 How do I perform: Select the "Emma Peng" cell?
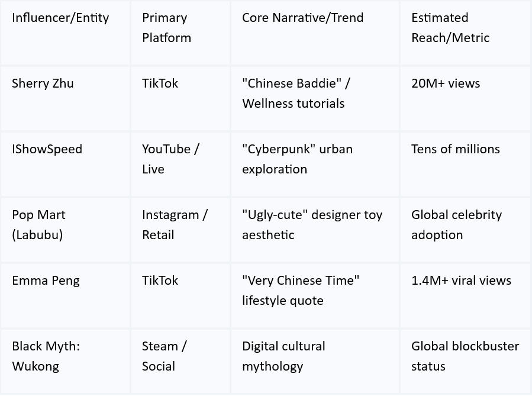click(x=46, y=281)
